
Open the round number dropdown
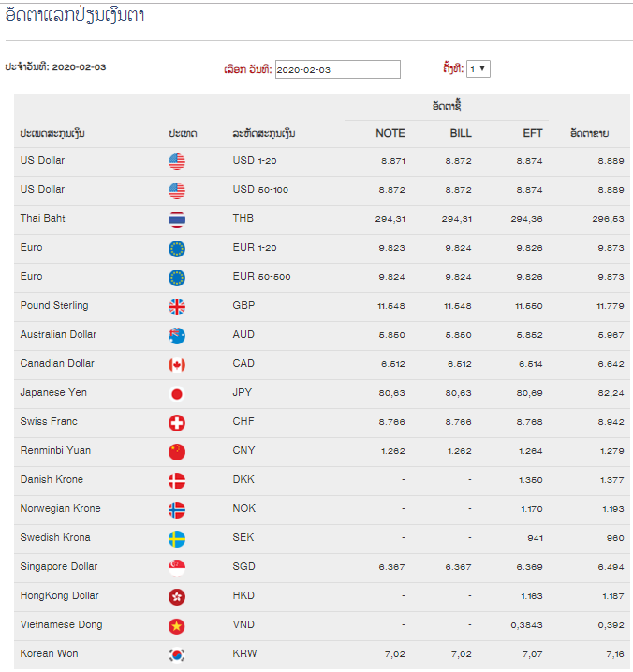pyautogui.click(x=478, y=68)
